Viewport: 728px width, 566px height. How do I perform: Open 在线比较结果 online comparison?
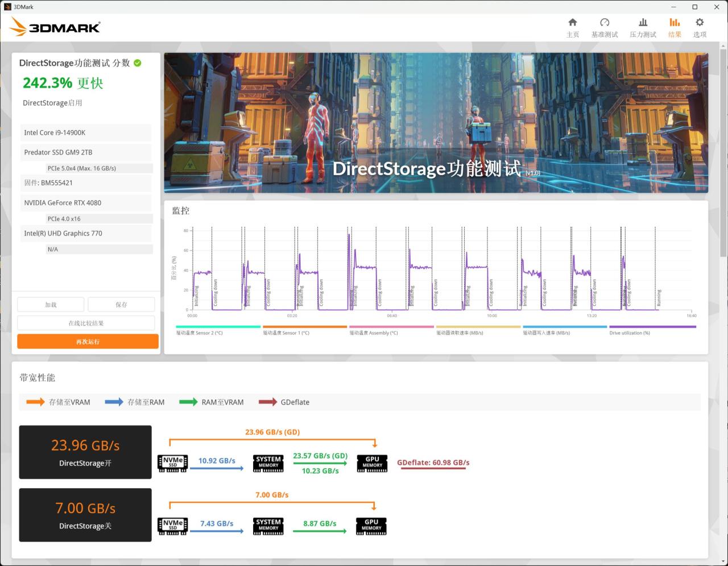pyautogui.click(x=86, y=323)
